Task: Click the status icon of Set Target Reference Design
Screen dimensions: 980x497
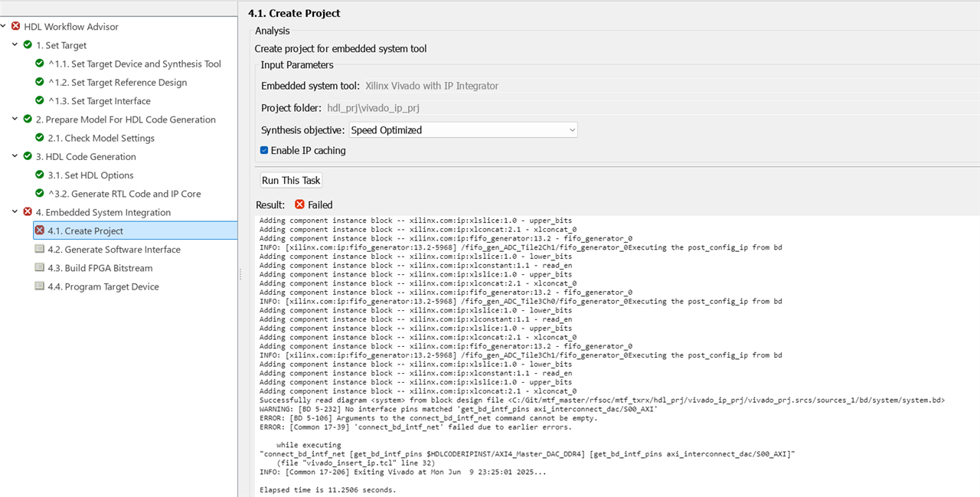Action: click(x=40, y=83)
